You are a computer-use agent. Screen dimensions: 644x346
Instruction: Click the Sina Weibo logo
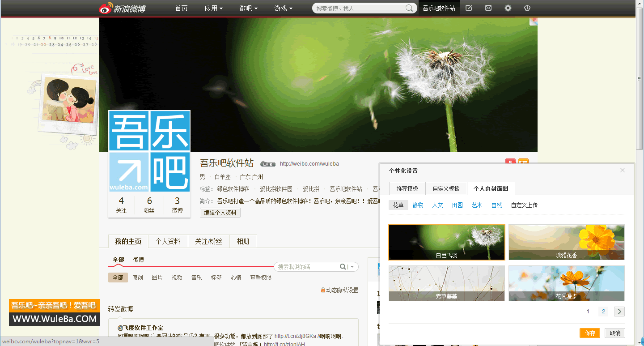point(122,8)
